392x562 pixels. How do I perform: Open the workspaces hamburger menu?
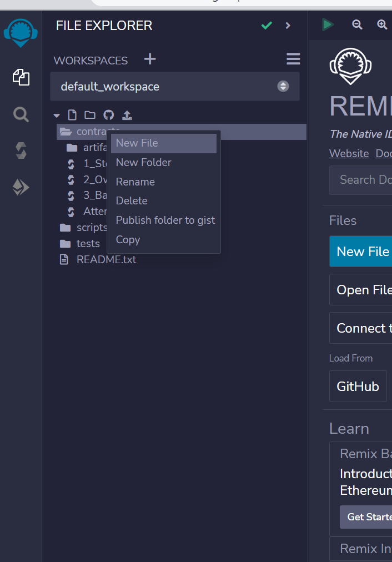coord(293,59)
